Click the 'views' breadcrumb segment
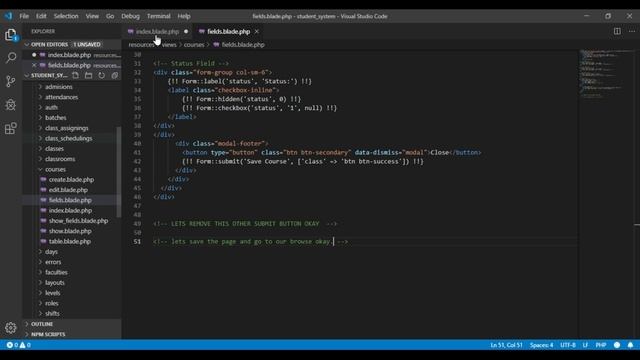The height and width of the screenshot is (360, 640). (169, 45)
